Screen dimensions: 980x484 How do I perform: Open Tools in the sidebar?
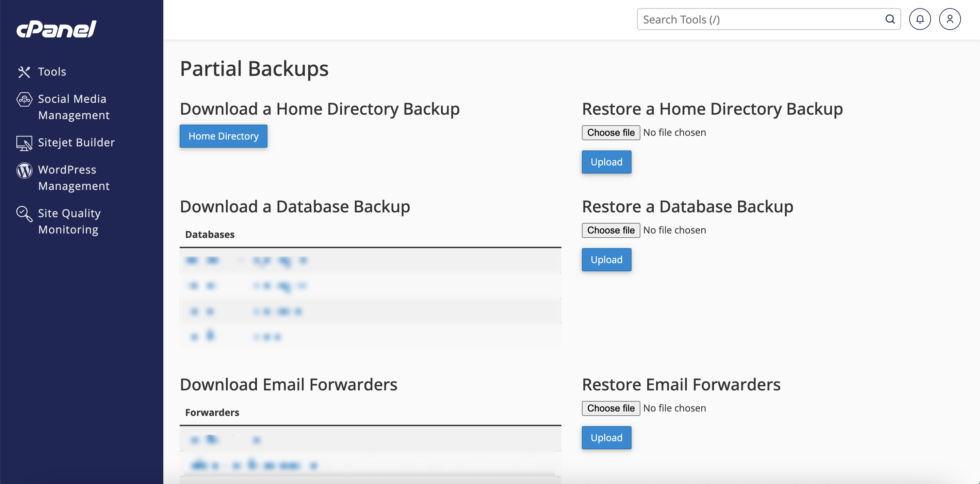(52, 72)
